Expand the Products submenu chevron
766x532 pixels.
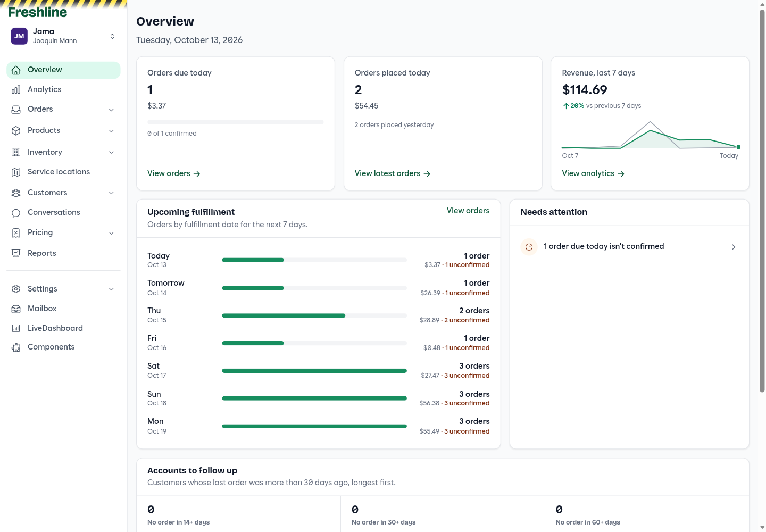click(111, 131)
